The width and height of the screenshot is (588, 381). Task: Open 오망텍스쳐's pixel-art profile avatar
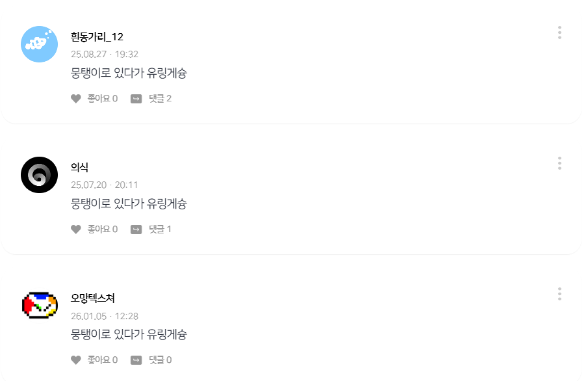click(x=39, y=303)
